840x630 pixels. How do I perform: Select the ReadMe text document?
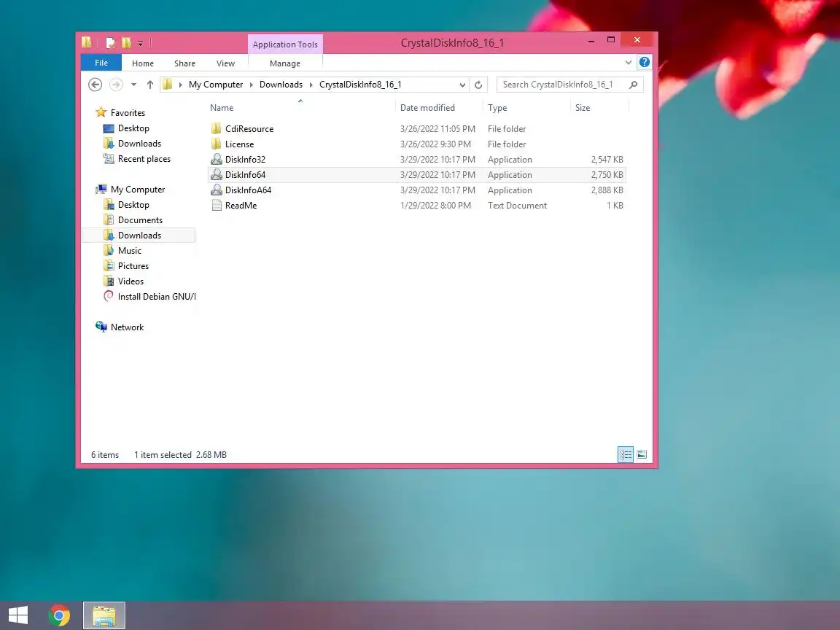[x=241, y=205]
